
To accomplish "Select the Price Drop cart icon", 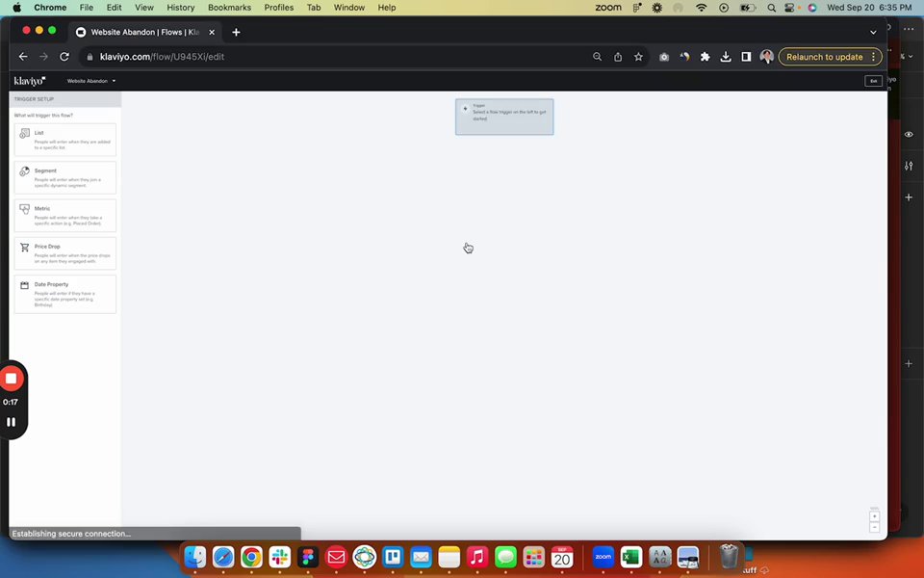I will point(25,248).
